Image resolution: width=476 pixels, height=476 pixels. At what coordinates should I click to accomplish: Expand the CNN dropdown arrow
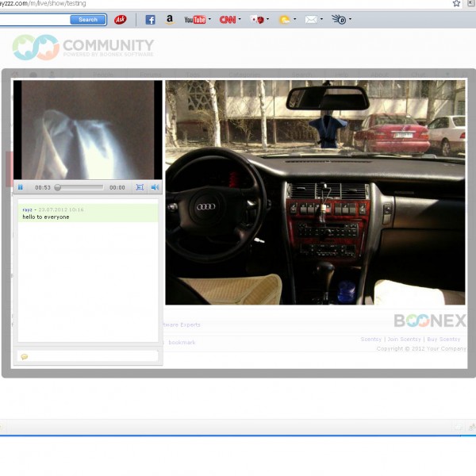pos(240,19)
